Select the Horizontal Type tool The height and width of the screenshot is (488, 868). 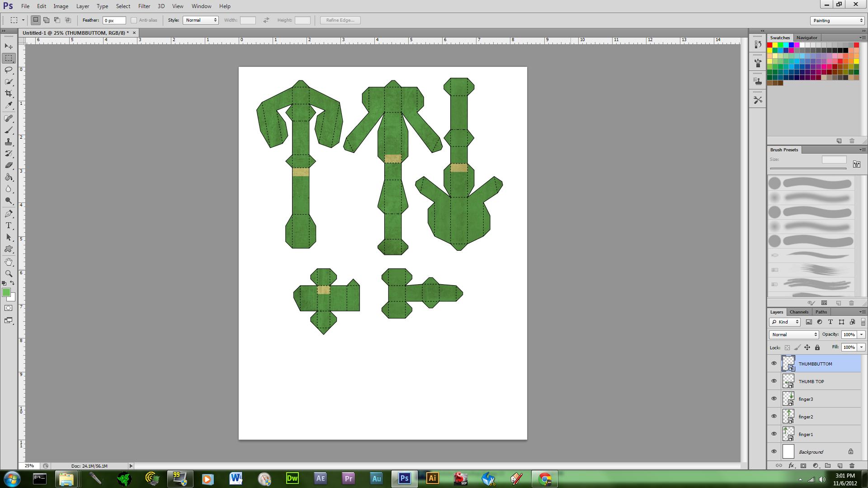(x=9, y=225)
